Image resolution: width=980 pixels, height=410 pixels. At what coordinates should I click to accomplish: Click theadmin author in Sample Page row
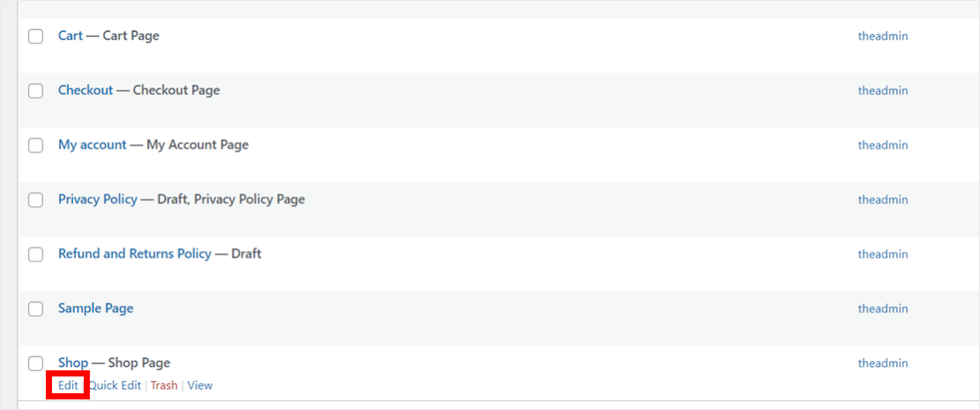(882, 309)
